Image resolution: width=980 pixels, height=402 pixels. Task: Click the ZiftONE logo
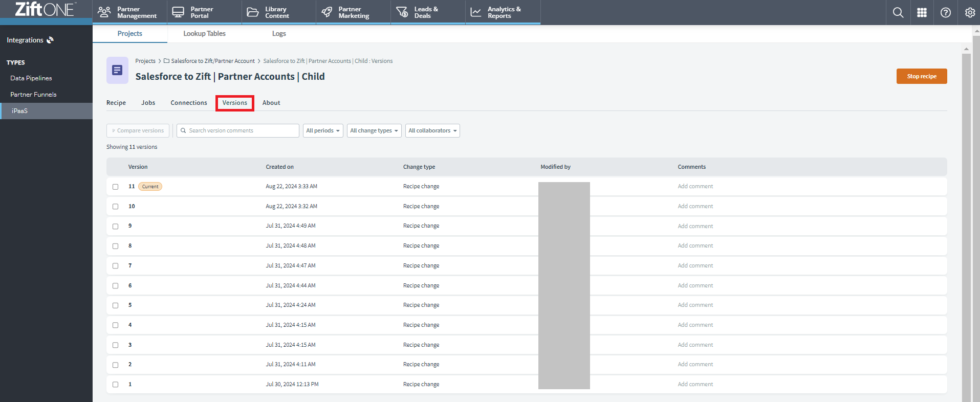coord(45,9)
